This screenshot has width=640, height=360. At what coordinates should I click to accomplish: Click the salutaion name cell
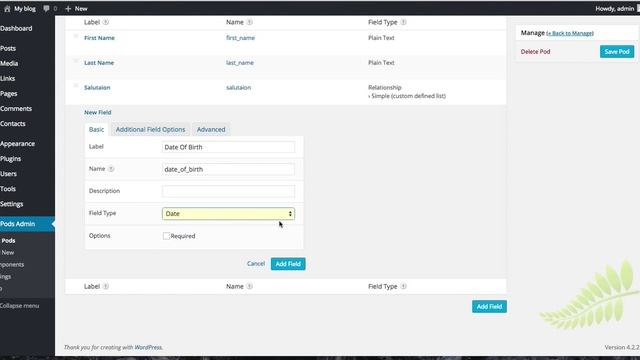coord(238,88)
